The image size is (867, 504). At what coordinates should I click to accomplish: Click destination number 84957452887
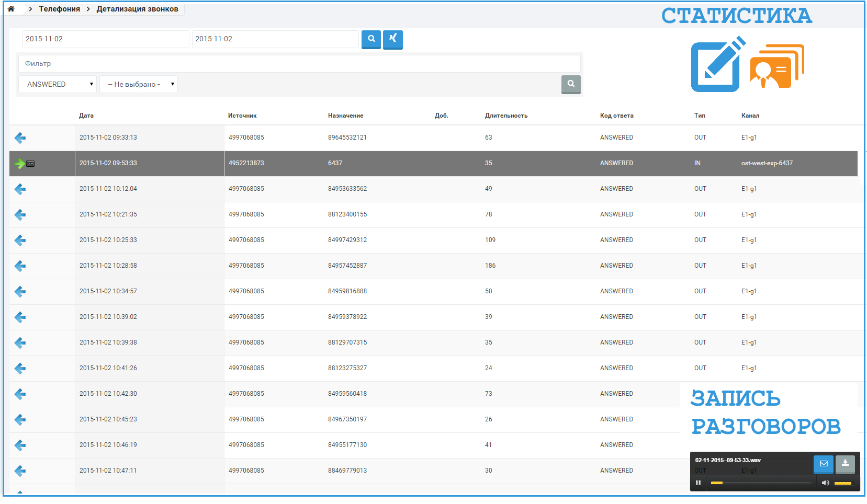tap(347, 266)
